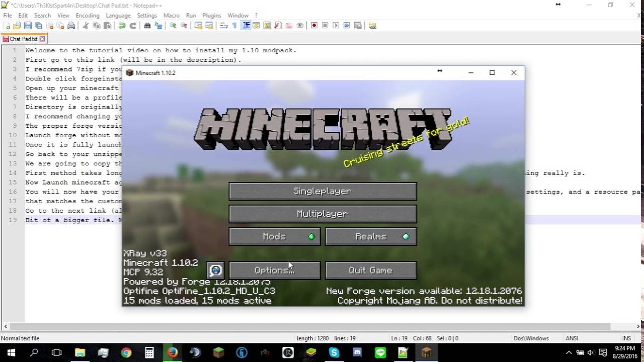
Task: Open Calculator from the taskbar
Action: tap(149, 352)
